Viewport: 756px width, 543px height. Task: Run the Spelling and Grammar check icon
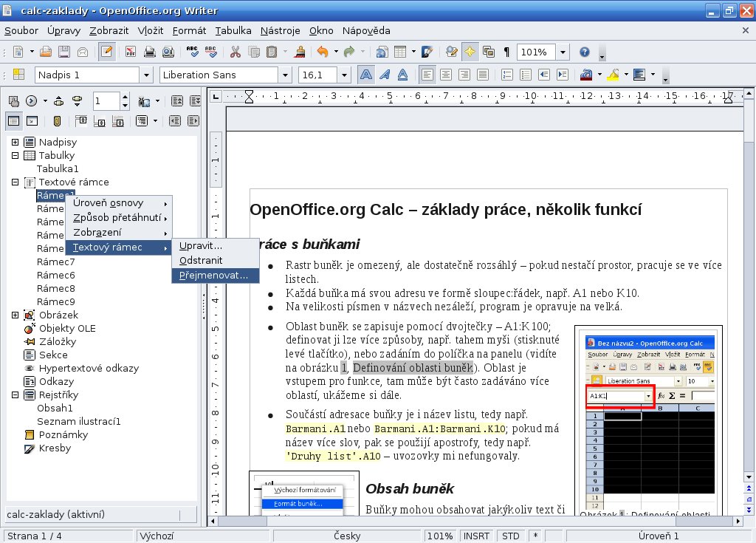pos(193,52)
